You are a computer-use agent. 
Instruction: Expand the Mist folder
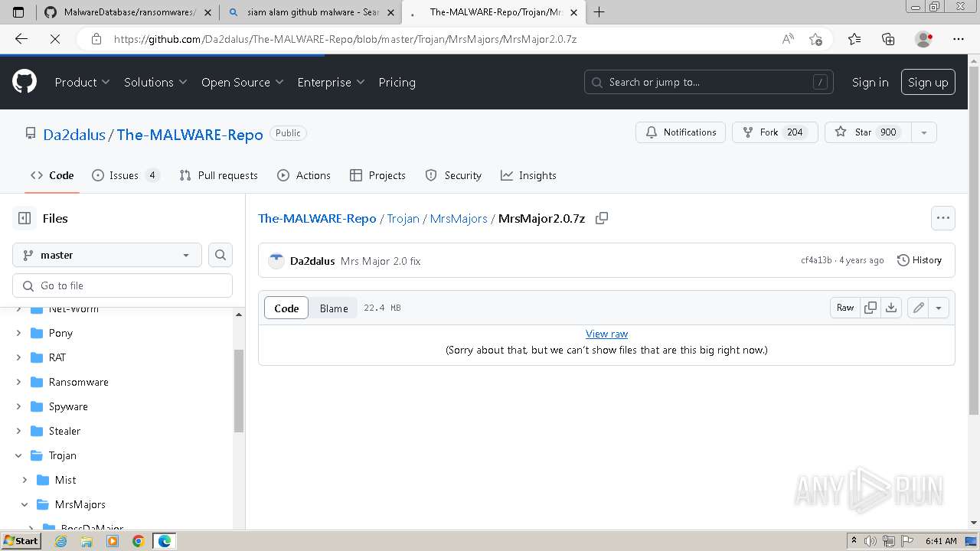(x=24, y=480)
